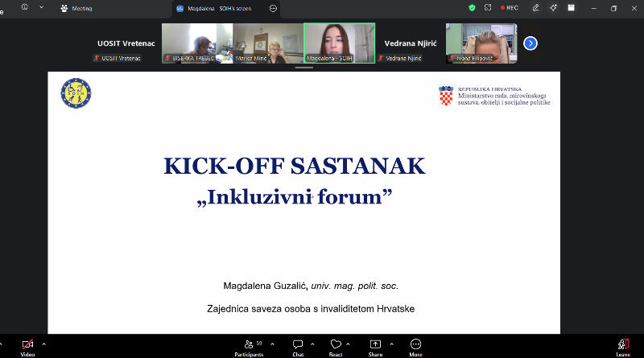Click the green encryption shield icon
Viewport: 644px width, 358px height.
pos(472,8)
